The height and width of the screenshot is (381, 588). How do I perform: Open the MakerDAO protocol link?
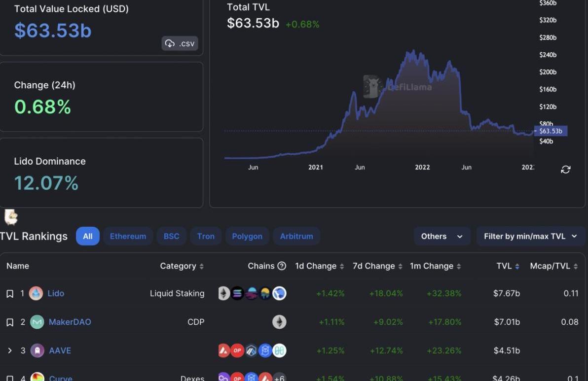coord(70,322)
